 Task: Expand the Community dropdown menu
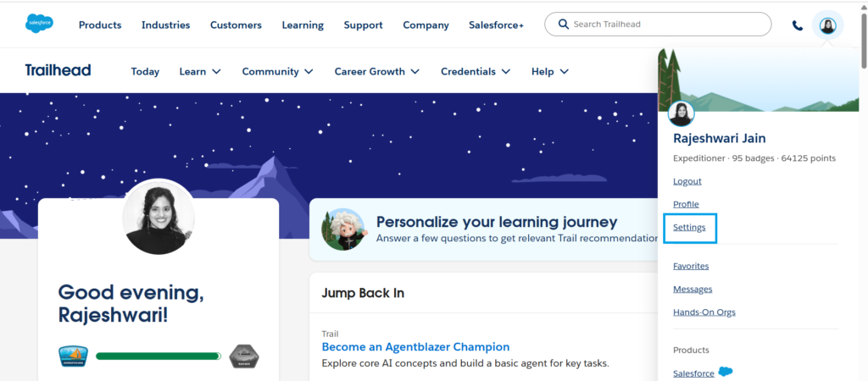pos(277,71)
